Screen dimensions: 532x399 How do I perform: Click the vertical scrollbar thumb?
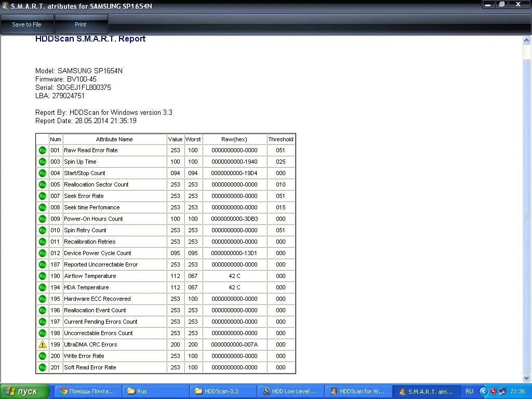point(527,216)
